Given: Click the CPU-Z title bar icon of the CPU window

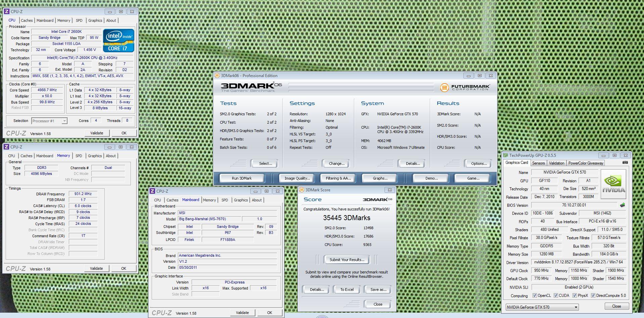Looking at the screenshot, I should coord(7,11).
